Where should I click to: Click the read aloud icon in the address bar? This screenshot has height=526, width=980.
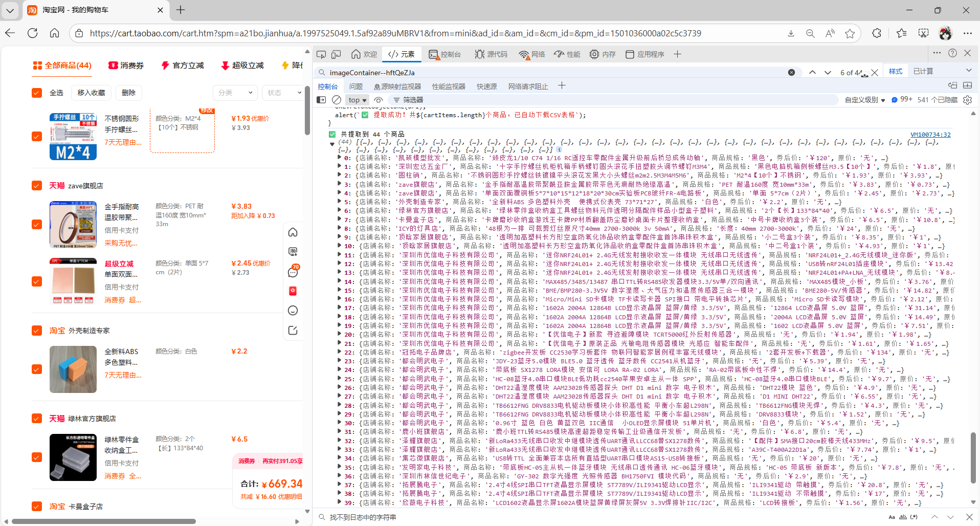point(830,33)
